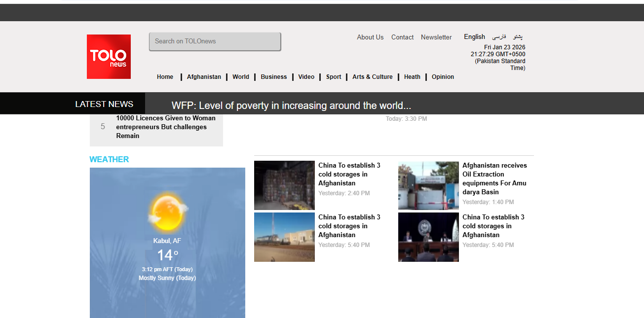Select the Afghanistan menu section
Image resolution: width=644 pixels, height=318 pixels.
tap(204, 77)
